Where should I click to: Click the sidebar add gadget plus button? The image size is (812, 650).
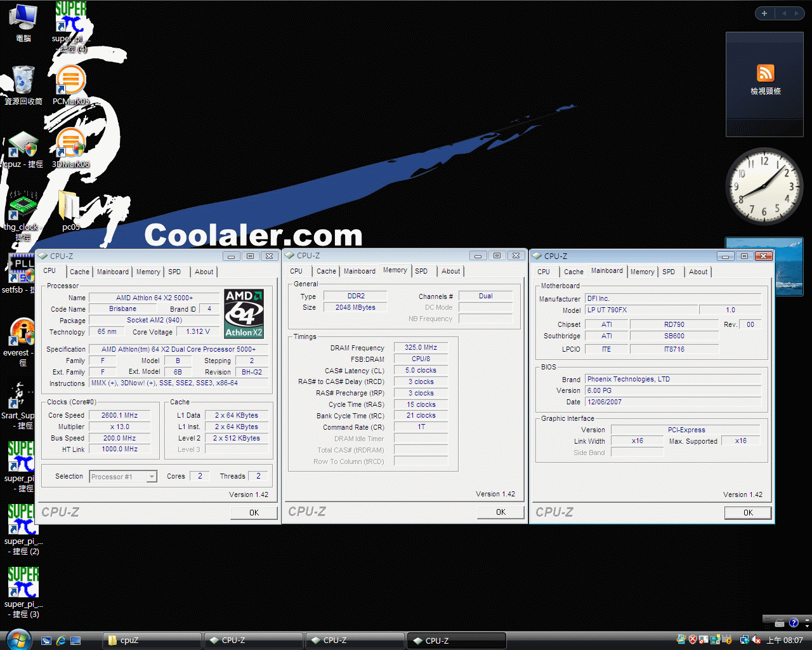[764, 13]
